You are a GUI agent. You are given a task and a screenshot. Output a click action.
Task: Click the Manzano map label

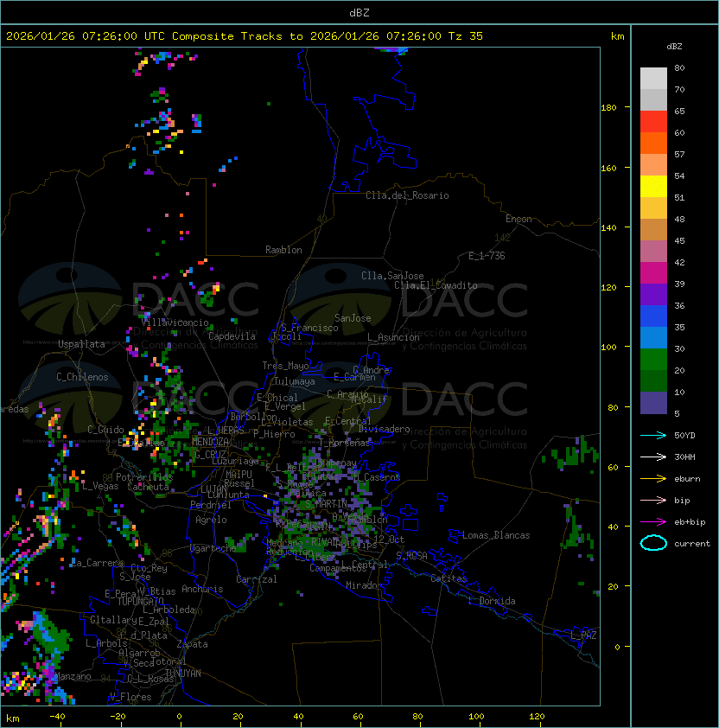(x=73, y=676)
